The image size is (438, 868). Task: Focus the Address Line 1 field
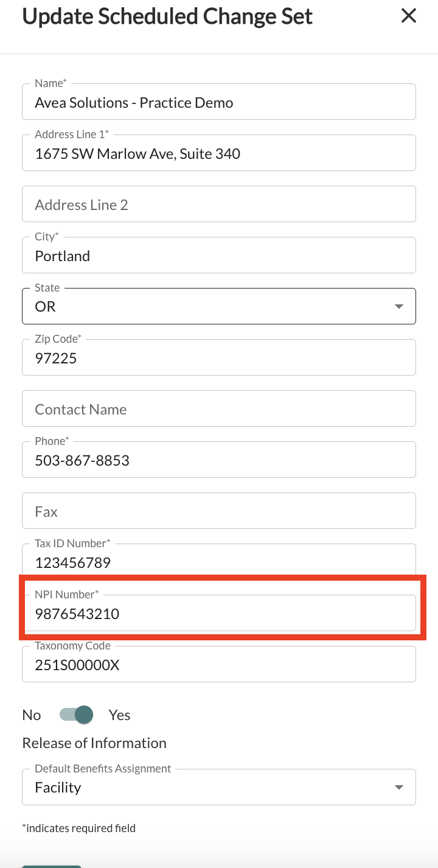[x=219, y=153]
